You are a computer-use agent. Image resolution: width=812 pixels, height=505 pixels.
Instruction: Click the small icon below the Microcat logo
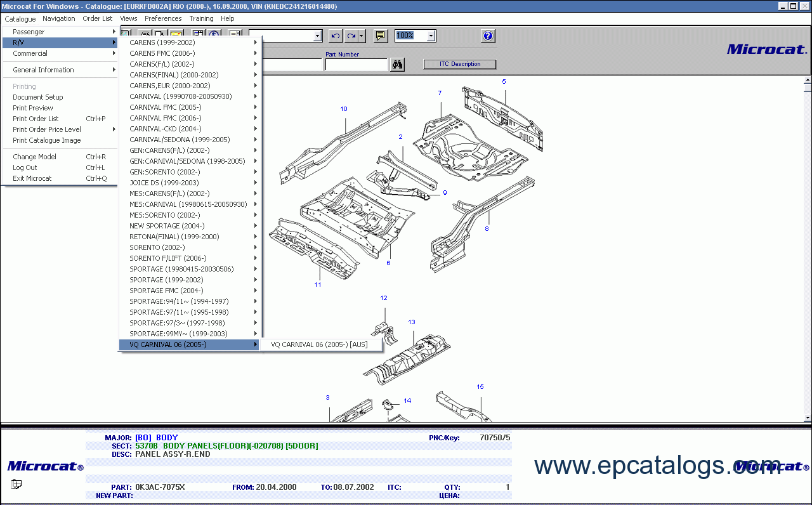[16, 485]
